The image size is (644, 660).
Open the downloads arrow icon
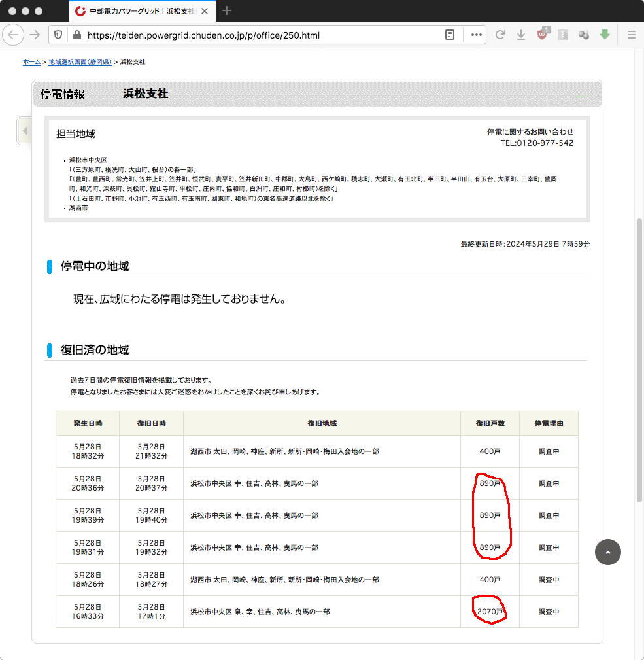point(520,35)
